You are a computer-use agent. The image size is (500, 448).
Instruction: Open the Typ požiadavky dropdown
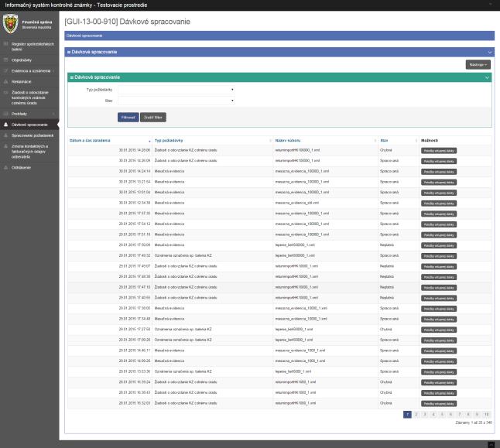176,90
